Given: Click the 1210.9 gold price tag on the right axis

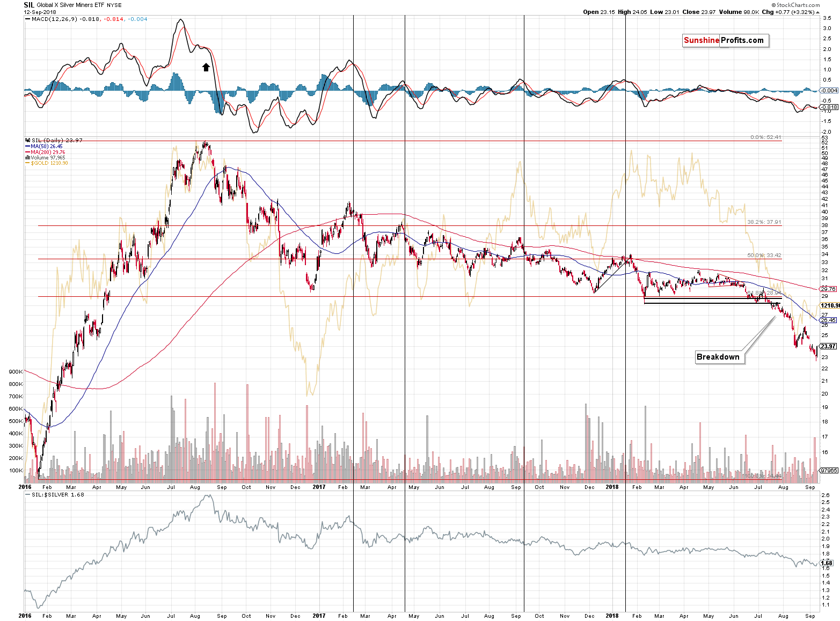Looking at the screenshot, I should (x=830, y=305).
